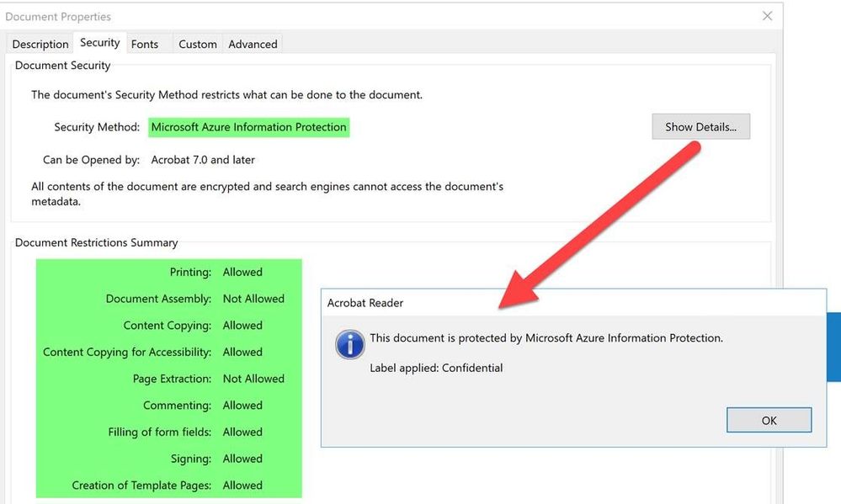The height and width of the screenshot is (504, 841).
Task: Select the Microsoft Azure Information Protection value
Action: (249, 127)
